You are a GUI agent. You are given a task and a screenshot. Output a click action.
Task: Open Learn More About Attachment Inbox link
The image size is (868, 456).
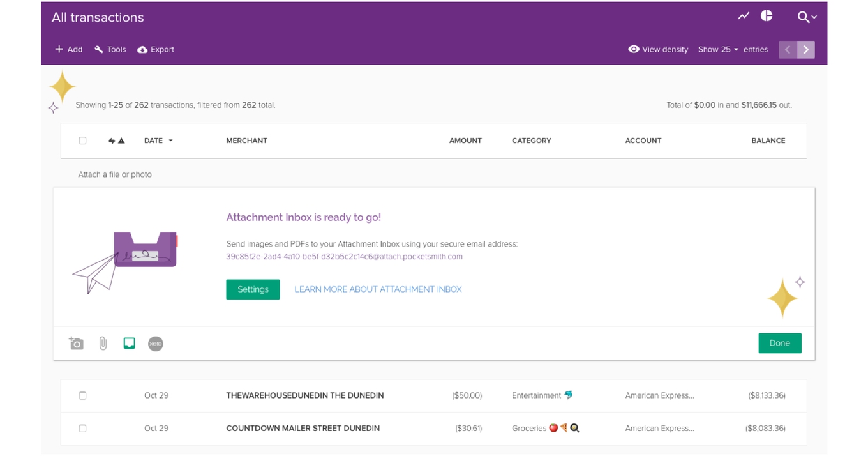(x=378, y=289)
